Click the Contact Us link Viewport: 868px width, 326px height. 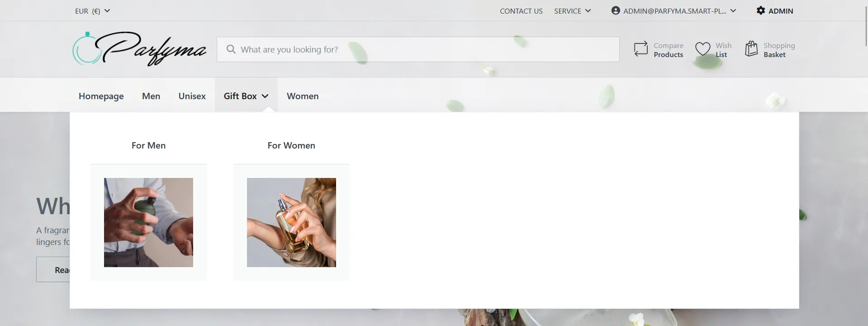(521, 11)
